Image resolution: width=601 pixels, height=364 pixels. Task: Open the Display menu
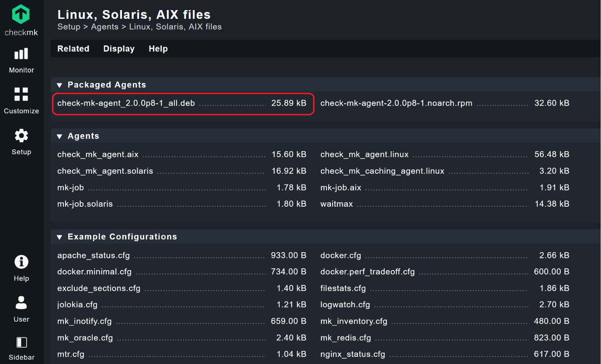tap(119, 49)
